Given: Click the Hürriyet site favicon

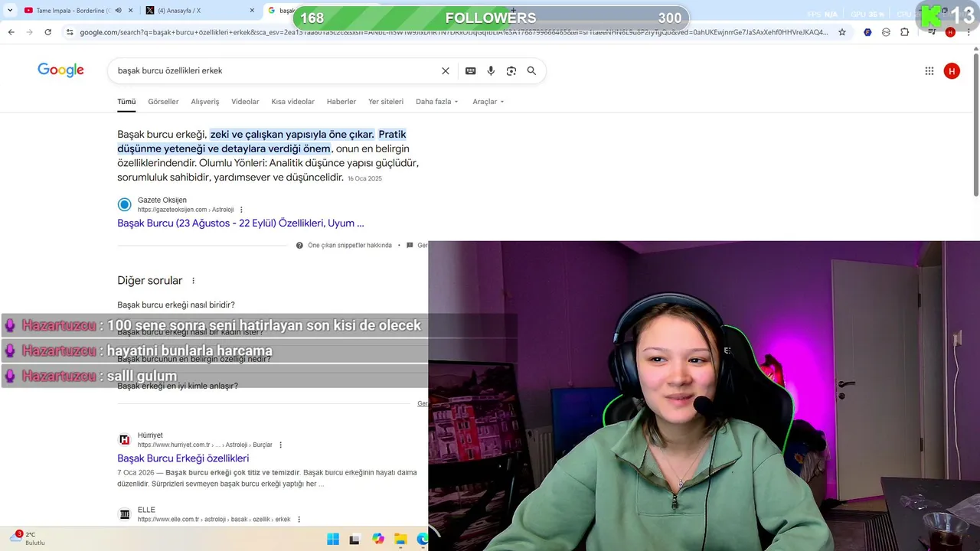Looking at the screenshot, I should [125, 439].
